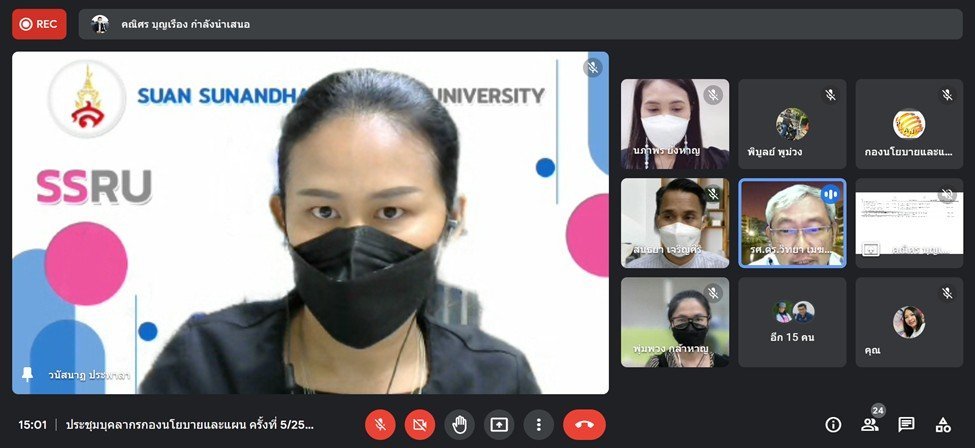
Task: Open the activities panel icon
Action: pyautogui.click(x=942, y=425)
